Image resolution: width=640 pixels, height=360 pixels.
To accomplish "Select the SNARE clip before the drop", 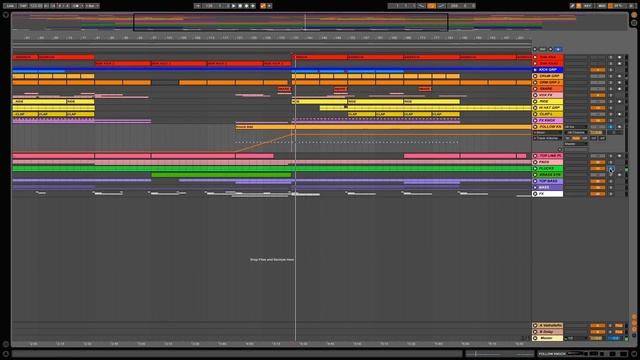I will pos(284,89).
